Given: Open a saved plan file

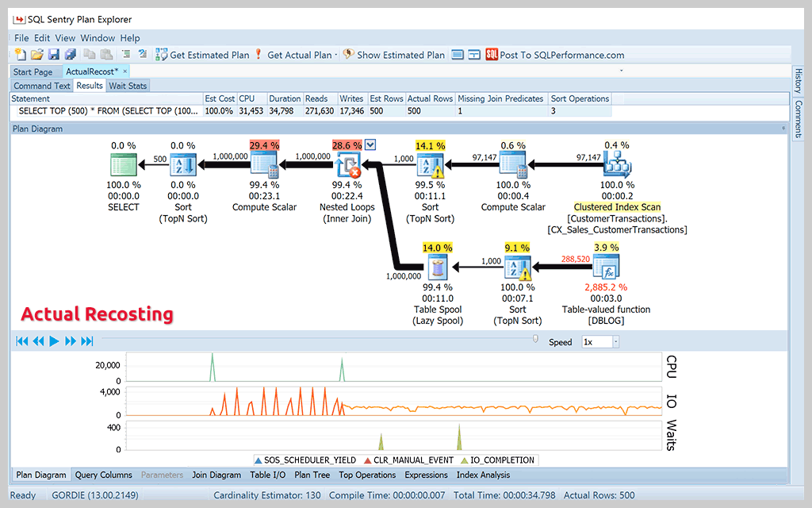Looking at the screenshot, I should click(x=37, y=54).
